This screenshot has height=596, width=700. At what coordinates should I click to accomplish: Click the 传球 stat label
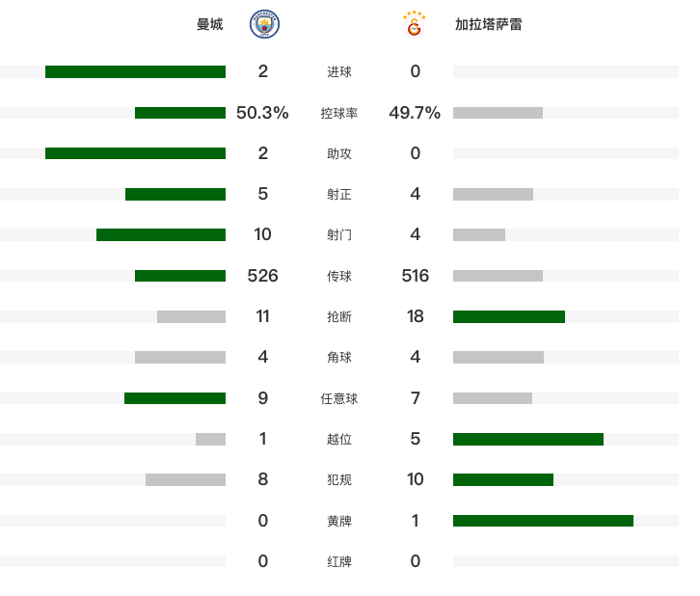(339, 277)
